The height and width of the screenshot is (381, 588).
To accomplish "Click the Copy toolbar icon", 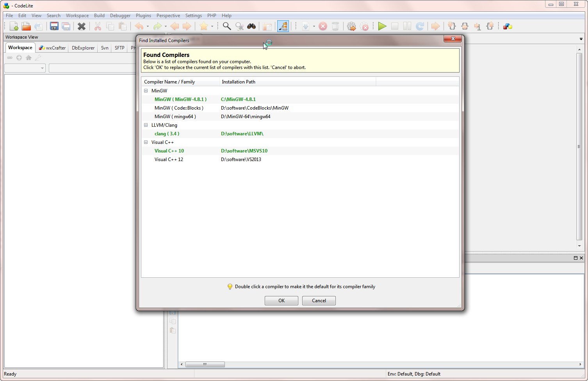I will [110, 26].
